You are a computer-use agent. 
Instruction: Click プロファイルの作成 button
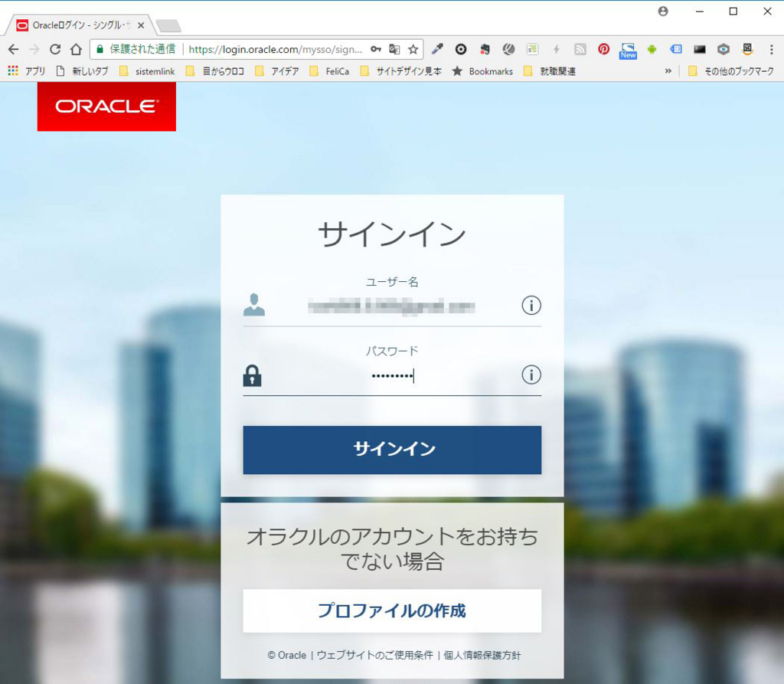(392, 610)
